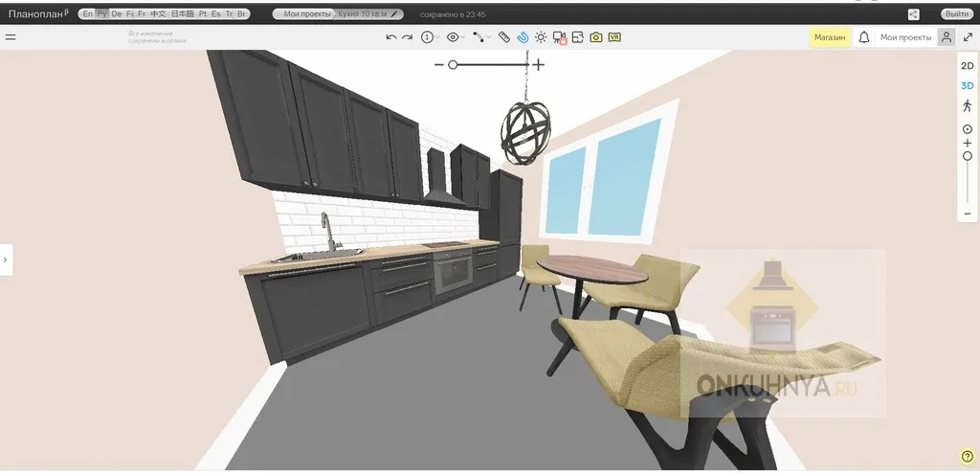
Task: Open Мои проекты breadcrumb in top bar
Action: pyautogui.click(x=307, y=13)
